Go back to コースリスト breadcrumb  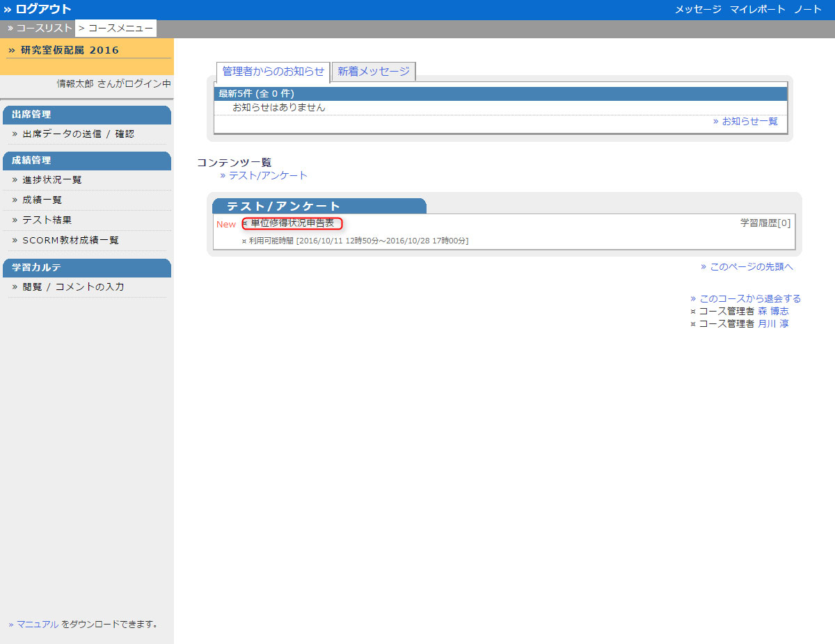44,29
